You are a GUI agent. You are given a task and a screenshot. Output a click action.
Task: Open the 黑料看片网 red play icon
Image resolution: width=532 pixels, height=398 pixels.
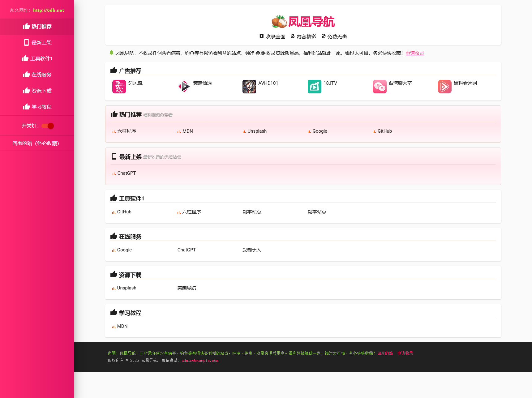tap(444, 87)
